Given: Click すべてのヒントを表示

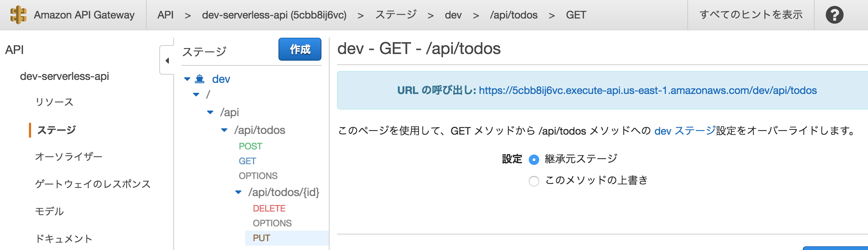Looking at the screenshot, I should click(751, 15).
